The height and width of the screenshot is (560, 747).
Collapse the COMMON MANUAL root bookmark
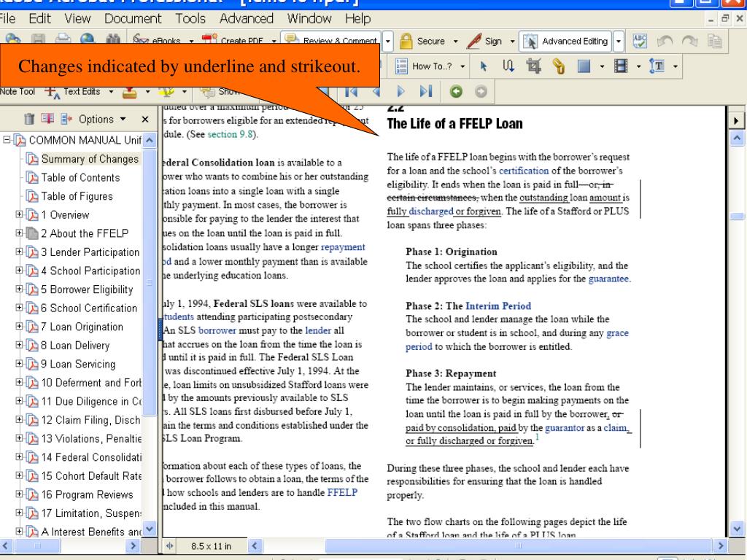pos(7,139)
